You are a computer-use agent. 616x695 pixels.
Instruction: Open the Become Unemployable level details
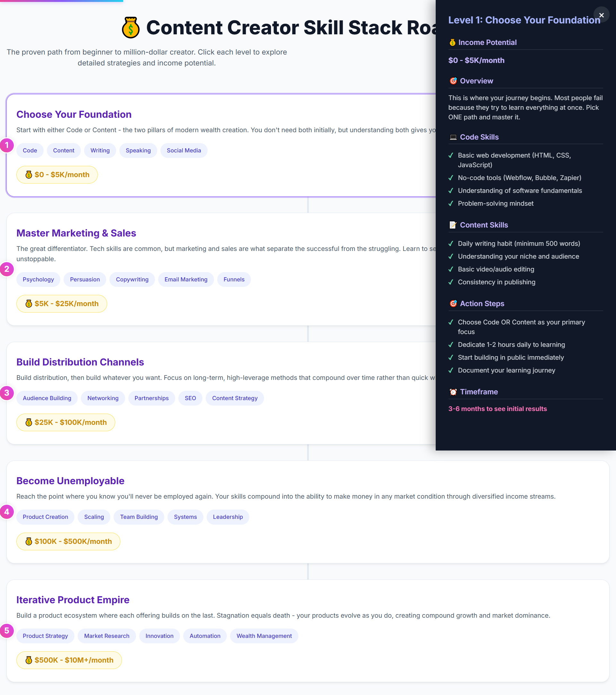coord(70,481)
